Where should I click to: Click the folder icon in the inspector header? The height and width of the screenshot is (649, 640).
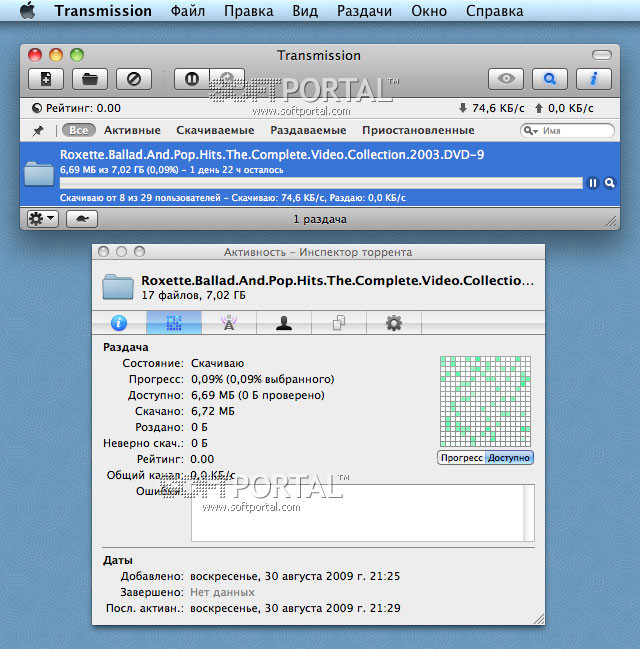coord(118,286)
